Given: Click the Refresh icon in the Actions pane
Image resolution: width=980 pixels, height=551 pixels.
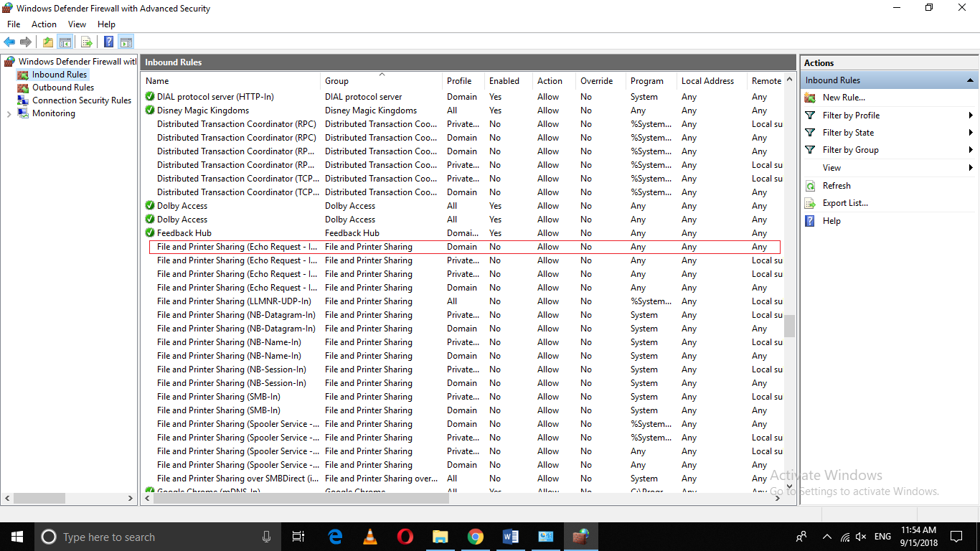Looking at the screenshot, I should (x=811, y=185).
